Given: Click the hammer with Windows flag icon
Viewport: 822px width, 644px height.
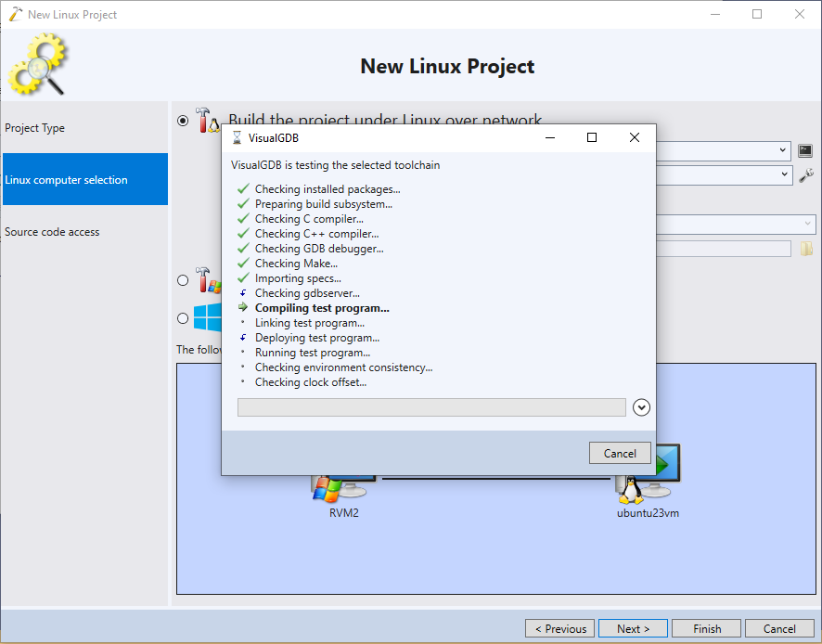Looking at the screenshot, I should [x=208, y=280].
